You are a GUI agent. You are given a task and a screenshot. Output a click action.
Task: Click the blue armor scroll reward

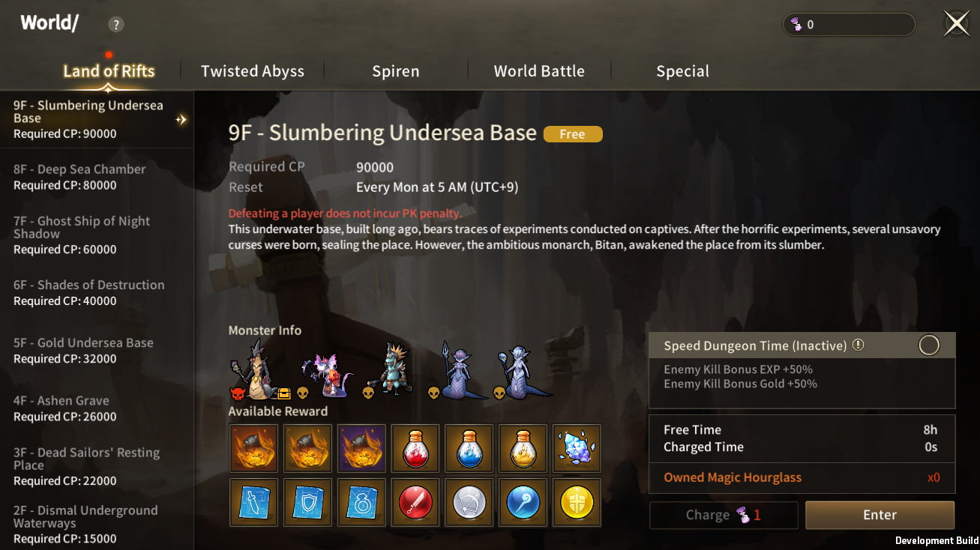(308, 503)
